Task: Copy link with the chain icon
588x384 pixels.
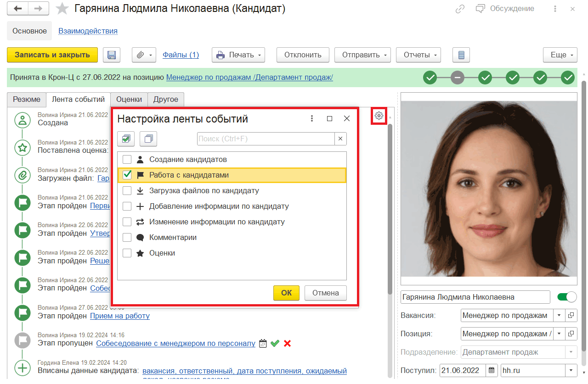Action: [460, 9]
